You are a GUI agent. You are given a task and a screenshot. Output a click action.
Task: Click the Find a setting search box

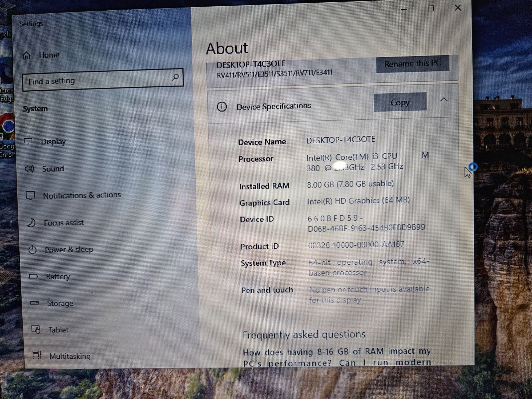[x=103, y=80]
